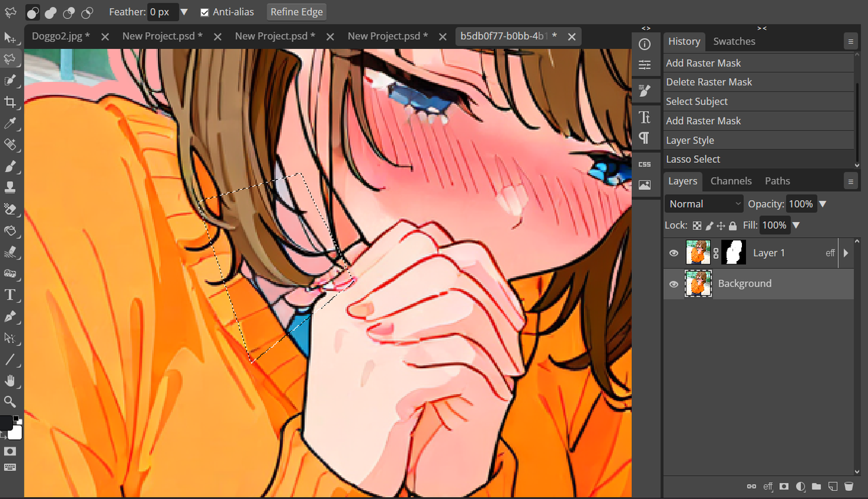
Task: Delete layer with the trash icon
Action: point(848,486)
